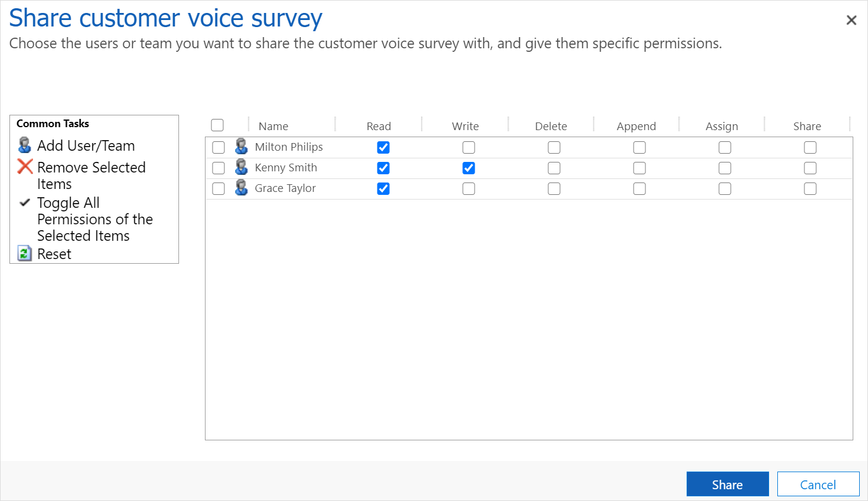Click the Read column header
This screenshot has width=868, height=501.
(x=379, y=126)
